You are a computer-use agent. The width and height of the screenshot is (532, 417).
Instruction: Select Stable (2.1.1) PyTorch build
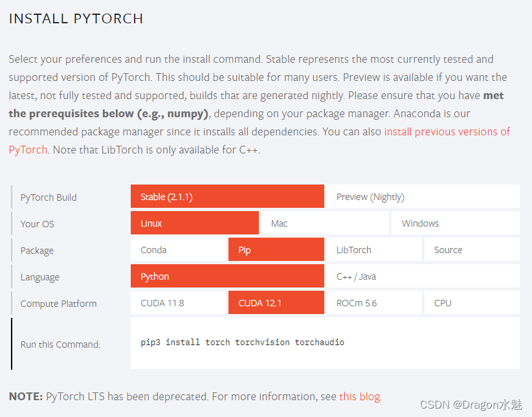coord(227,197)
